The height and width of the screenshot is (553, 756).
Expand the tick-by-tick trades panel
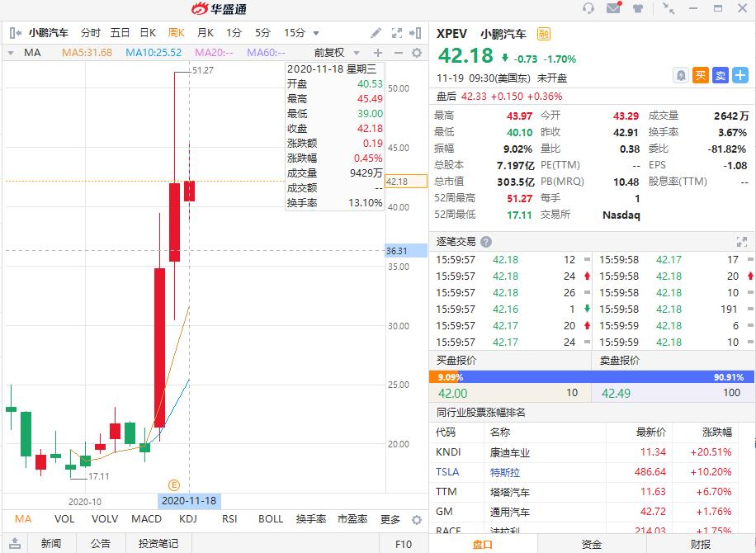(741, 242)
